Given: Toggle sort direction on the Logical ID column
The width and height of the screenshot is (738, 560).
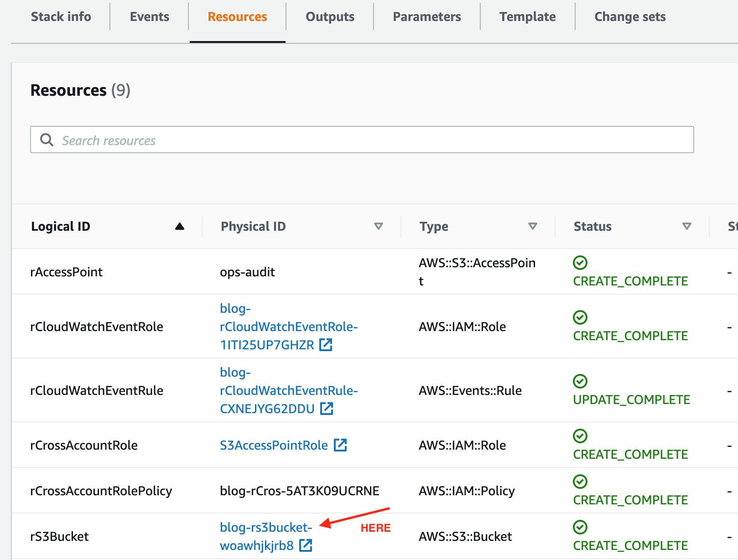Looking at the screenshot, I should pyautogui.click(x=180, y=226).
